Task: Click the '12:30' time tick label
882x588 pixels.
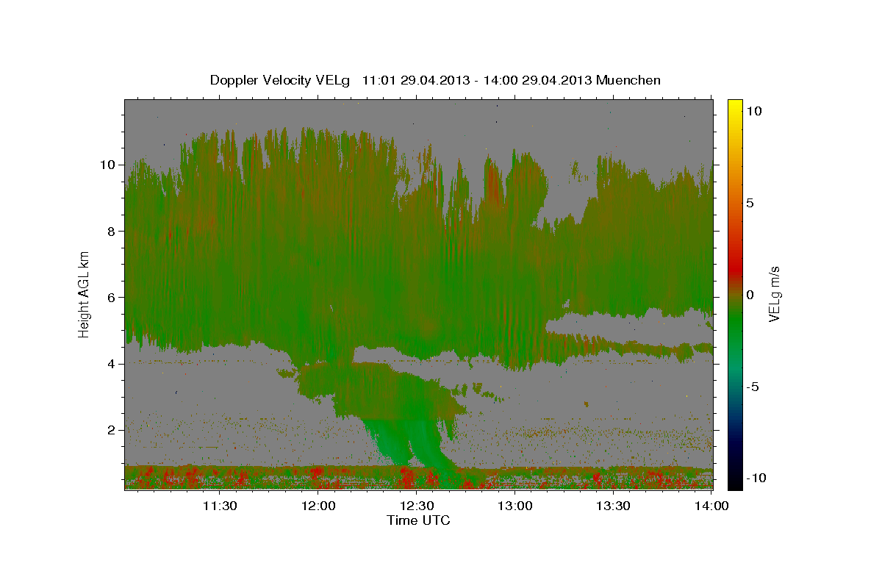Action: tap(417, 506)
